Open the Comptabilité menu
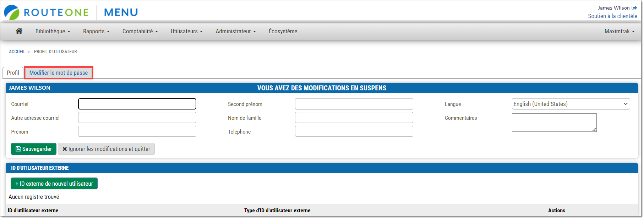The image size is (644, 219). (140, 31)
